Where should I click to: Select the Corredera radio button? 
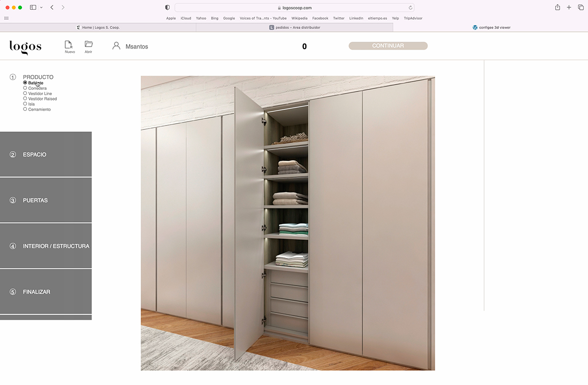[x=25, y=88]
